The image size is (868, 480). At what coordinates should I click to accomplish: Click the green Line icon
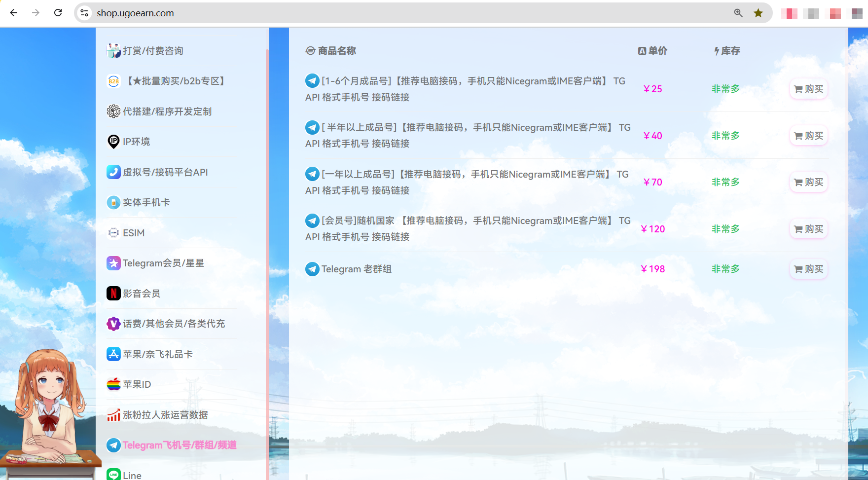coord(113,475)
